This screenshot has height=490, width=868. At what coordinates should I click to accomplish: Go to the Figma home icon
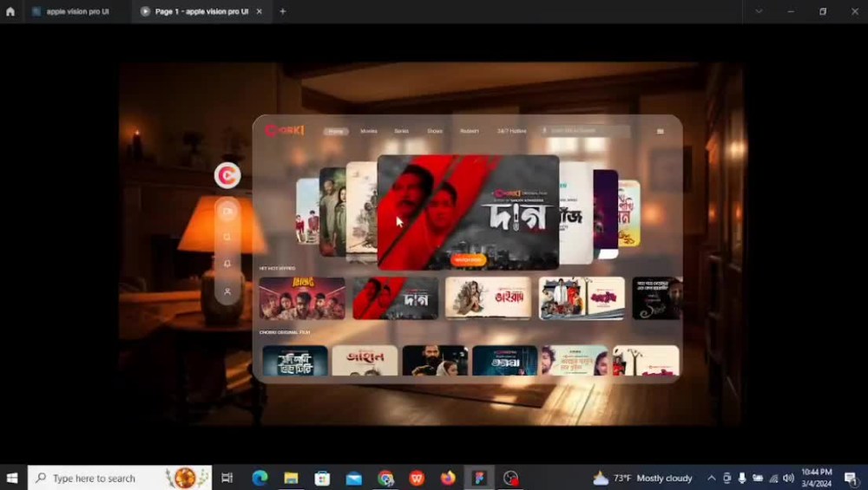10,11
